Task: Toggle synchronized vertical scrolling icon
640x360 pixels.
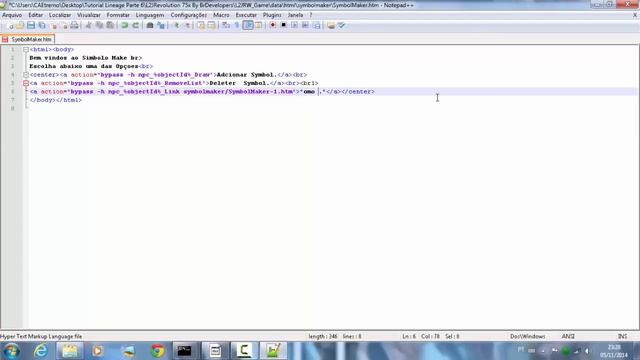Action: [x=201, y=25]
